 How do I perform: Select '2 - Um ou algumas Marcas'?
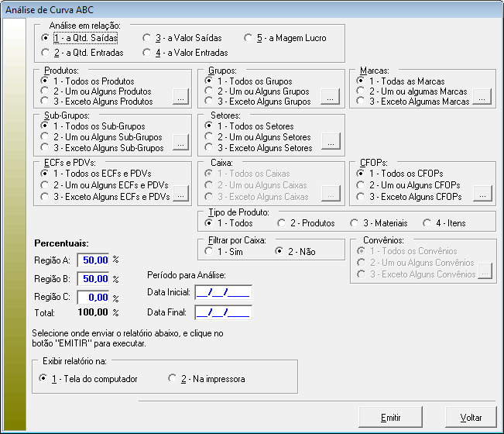pos(363,91)
